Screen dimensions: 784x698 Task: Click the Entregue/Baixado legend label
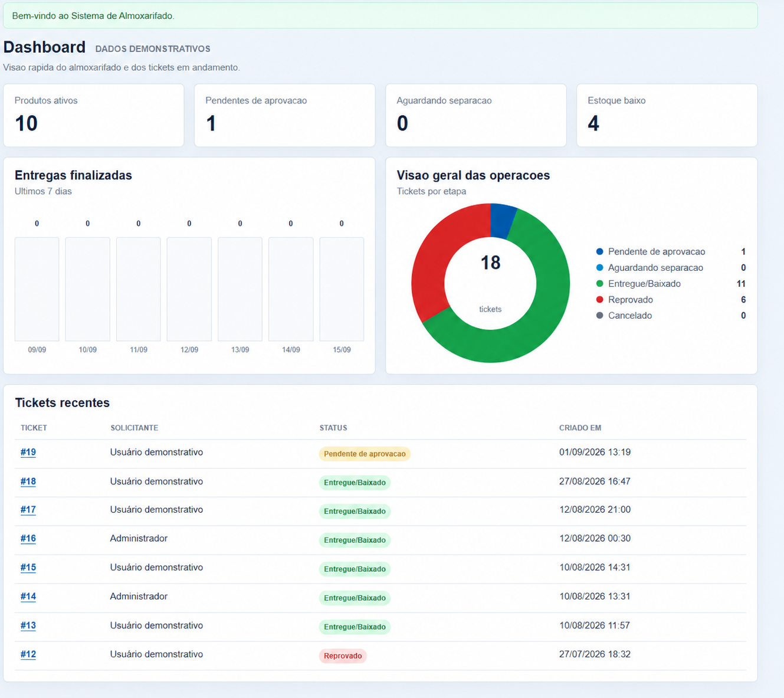(644, 284)
